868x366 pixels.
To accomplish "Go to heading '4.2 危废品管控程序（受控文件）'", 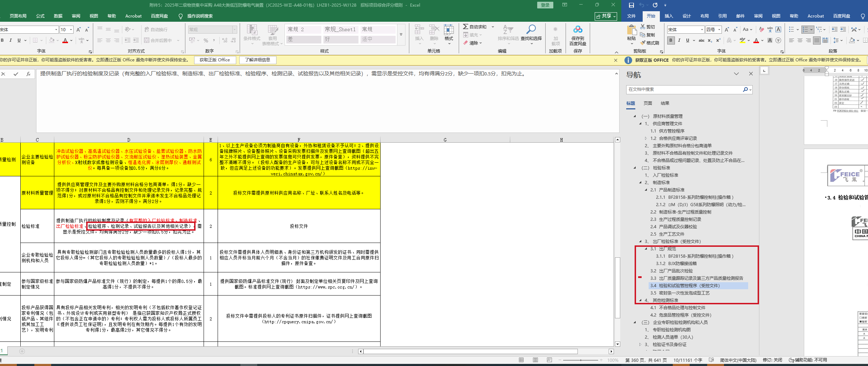I will click(681, 315).
